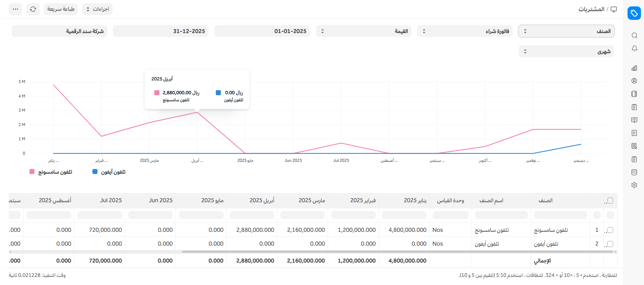Open the اجراءات actions menu
Image resolution: width=644 pixels, height=285 pixels.
click(x=97, y=9)
